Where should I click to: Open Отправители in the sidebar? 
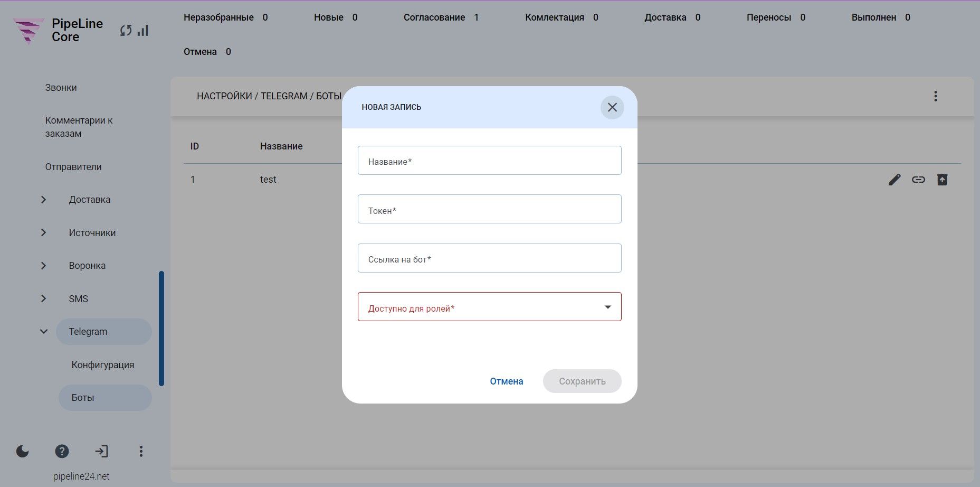73,167
